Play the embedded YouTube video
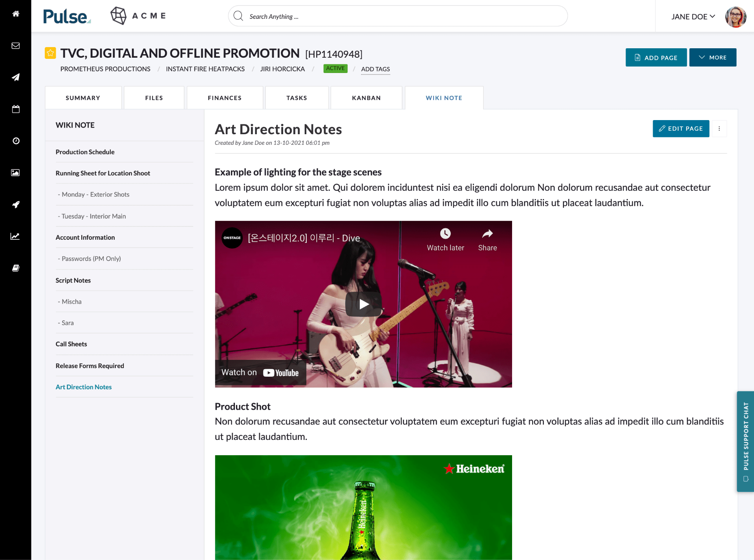Viewport: 754px width, 560px height. click(x=364, y=304)
